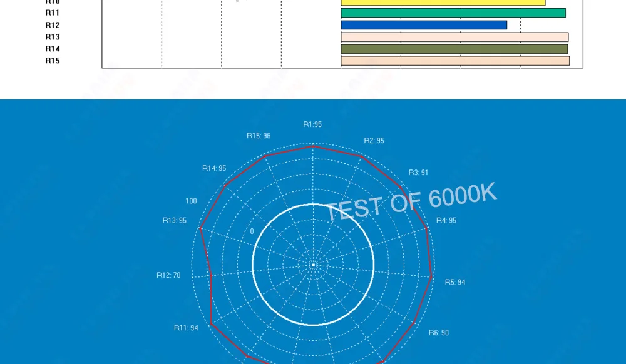Screen dimensions: 626x364
Task: Click the "100" radar scale label
Action: [x=191, y=201]
